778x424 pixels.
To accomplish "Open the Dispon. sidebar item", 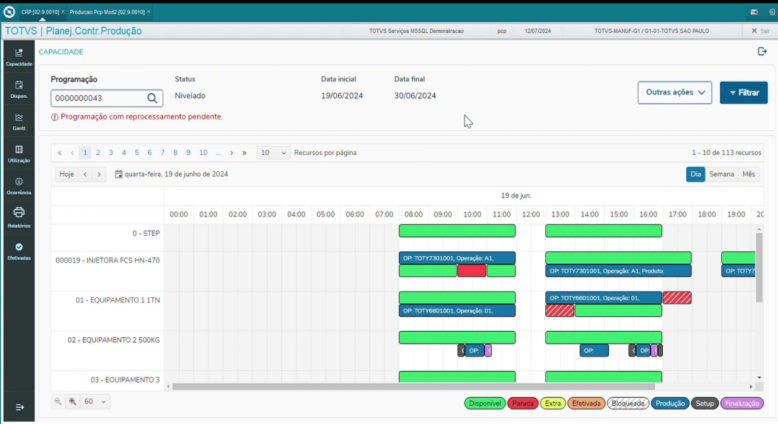I will [19, 88].
